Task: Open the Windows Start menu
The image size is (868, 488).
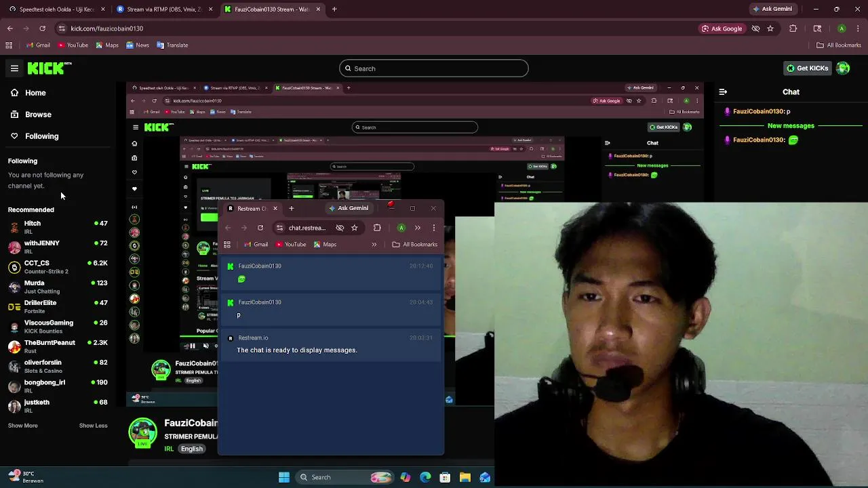Action: coord(284,477)
